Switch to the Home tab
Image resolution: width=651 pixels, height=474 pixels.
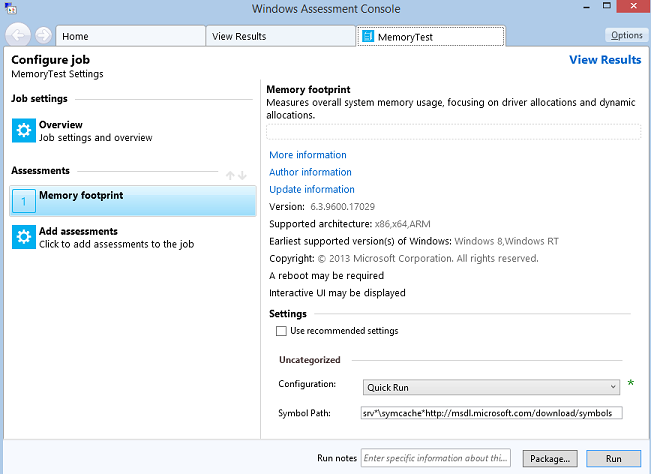point(130,36)
